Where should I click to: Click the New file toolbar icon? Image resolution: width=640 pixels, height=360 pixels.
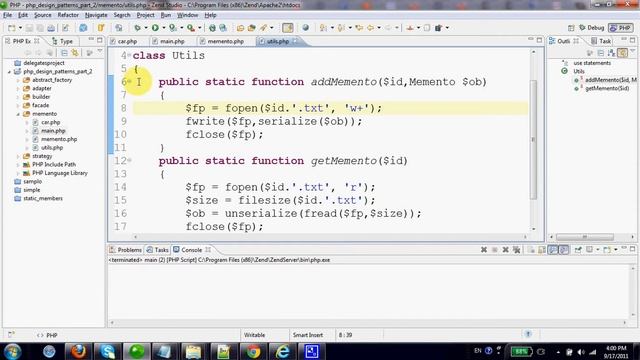(x=12, y=28)
